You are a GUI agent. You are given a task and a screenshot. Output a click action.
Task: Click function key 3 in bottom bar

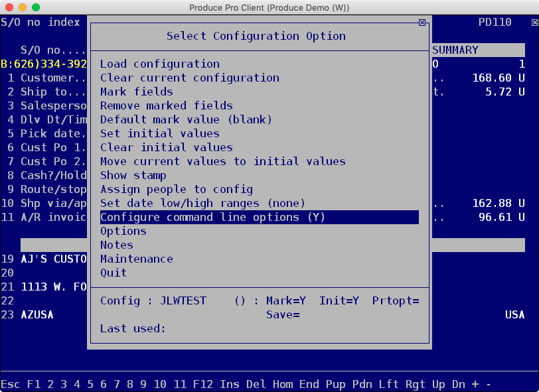tap(64, 384)
